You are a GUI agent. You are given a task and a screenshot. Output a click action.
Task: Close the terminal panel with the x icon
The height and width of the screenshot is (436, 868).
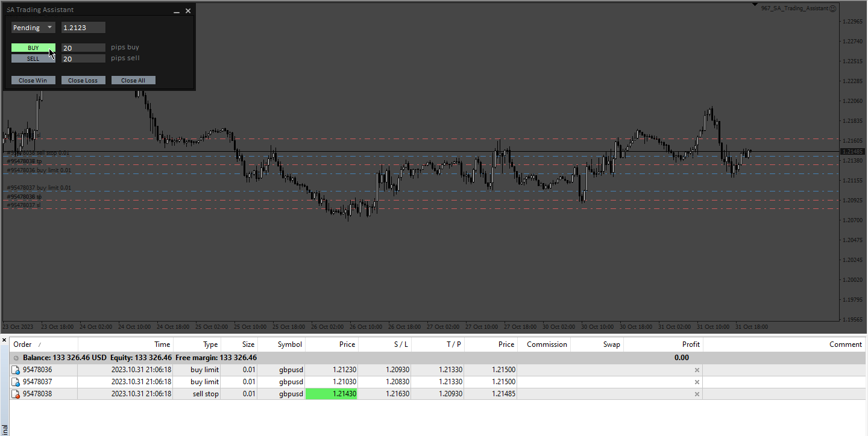click(x=4, y=341)
